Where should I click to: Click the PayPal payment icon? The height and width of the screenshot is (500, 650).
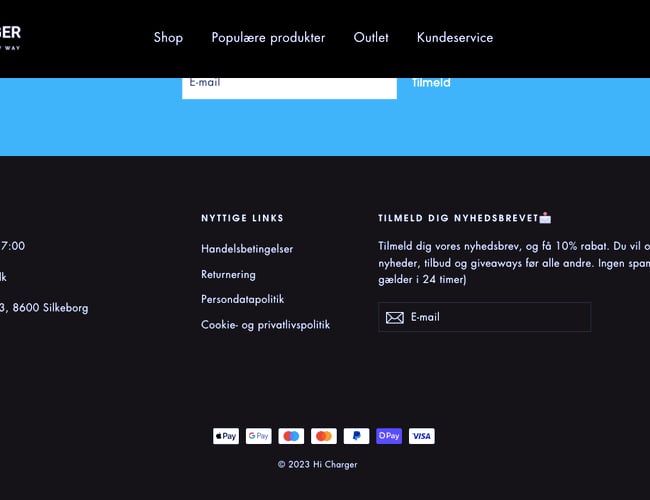(357, 436)
